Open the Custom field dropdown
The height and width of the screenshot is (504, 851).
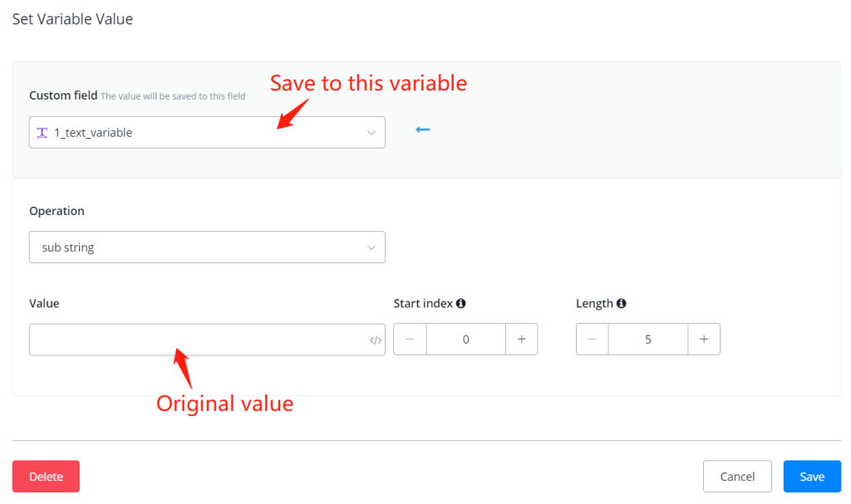[207, 133]
